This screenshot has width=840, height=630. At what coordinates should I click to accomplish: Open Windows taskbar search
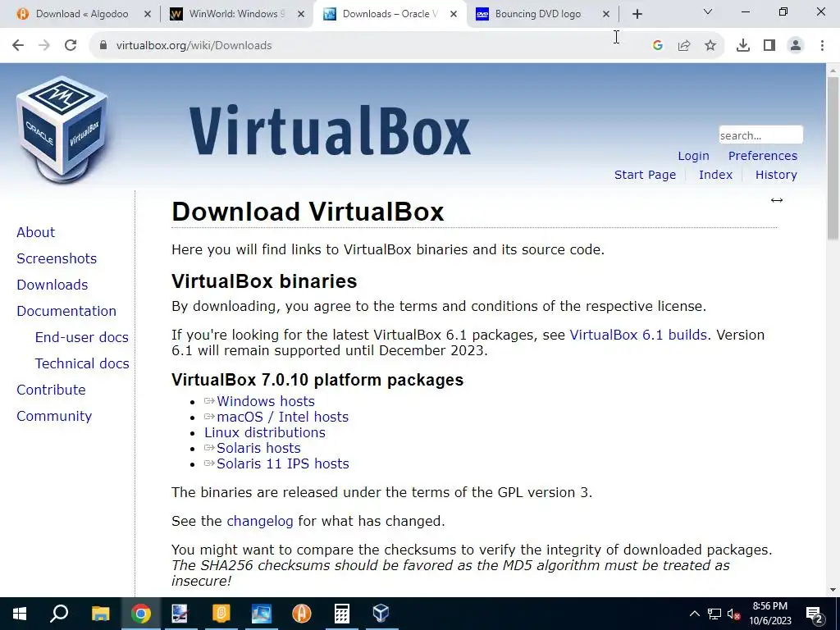pyautogui.click(x=59, y=614)
